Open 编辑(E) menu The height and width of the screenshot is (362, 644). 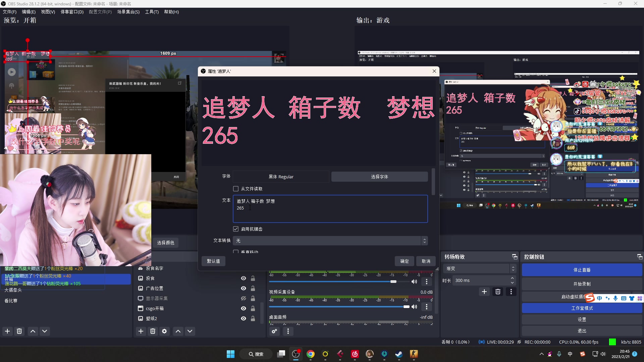click(x=29, y=12)
